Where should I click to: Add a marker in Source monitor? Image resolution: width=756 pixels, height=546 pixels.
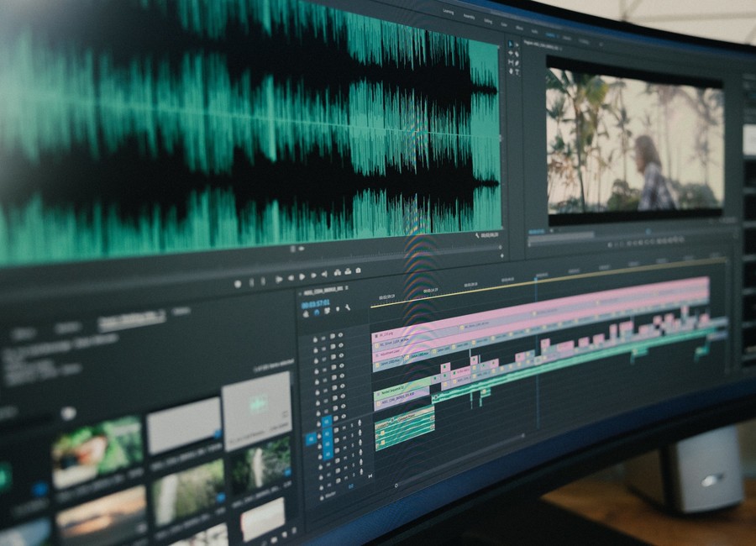pyautogui.click(x=238, y=284)
